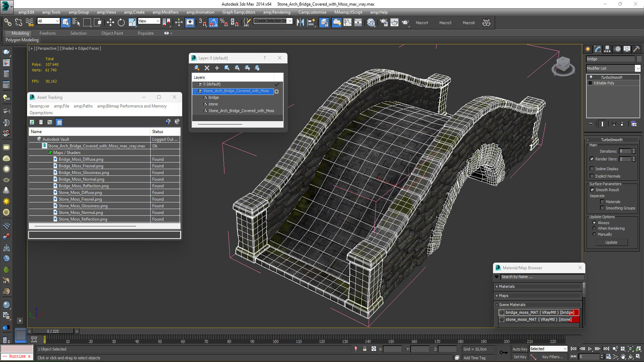Expand the Maps group in browser
This screenshot has height=362, width=644.
497,296
